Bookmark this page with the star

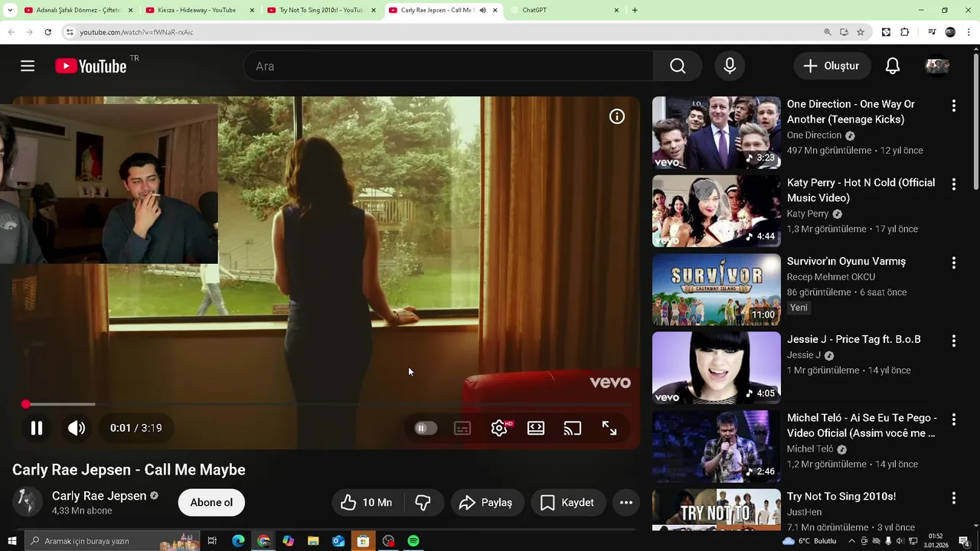click(x=861, y=32)
